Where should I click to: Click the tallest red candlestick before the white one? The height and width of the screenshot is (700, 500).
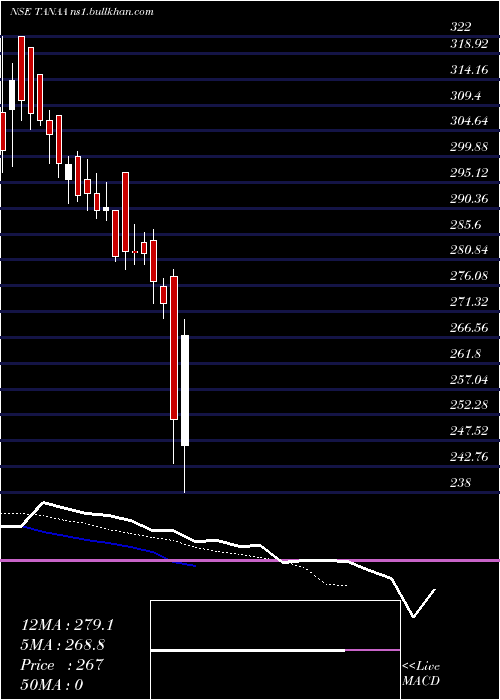tap(174, 348)
